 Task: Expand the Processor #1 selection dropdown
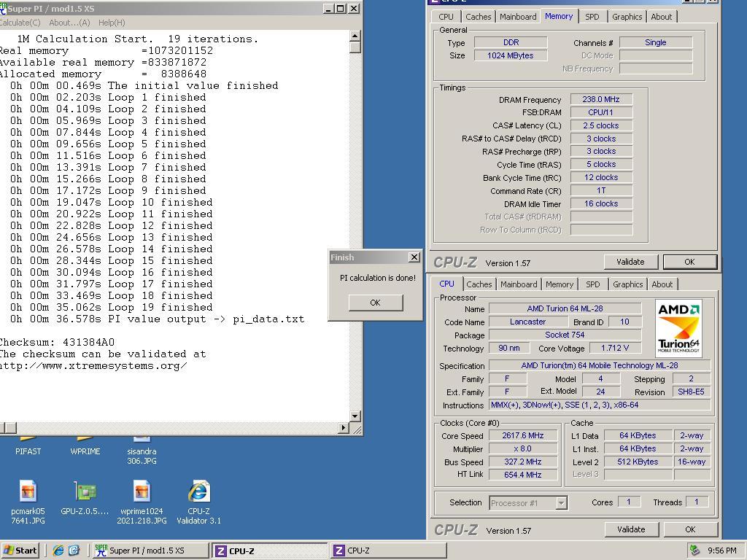point(562,503)
